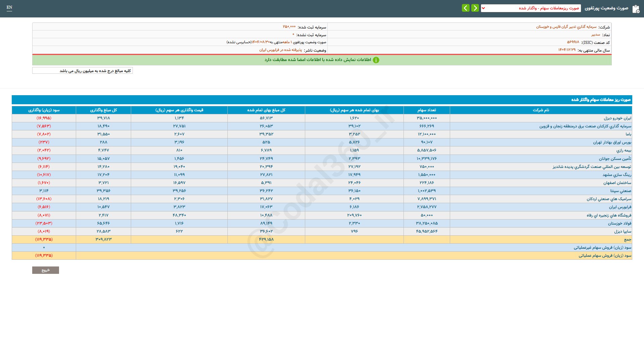Click the جمع totals row label
This screenshot has height=362, width=644.
pos(627,239)
